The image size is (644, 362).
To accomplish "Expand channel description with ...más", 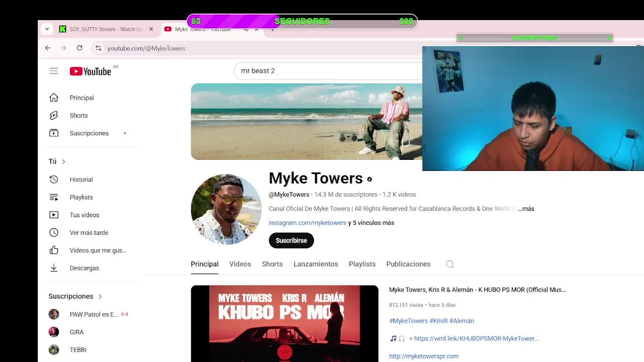I will (526, 209).
